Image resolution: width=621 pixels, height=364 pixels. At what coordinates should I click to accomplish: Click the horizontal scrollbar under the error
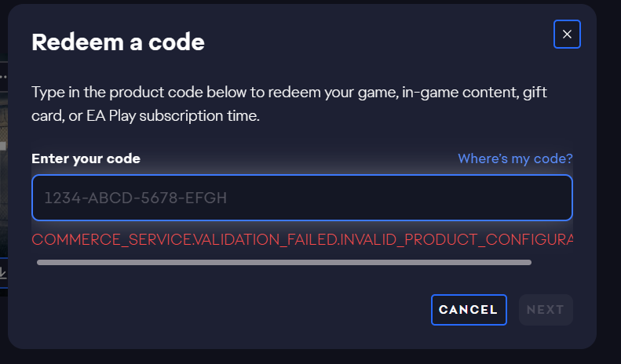pyautogui.click(x=283, y=262)
